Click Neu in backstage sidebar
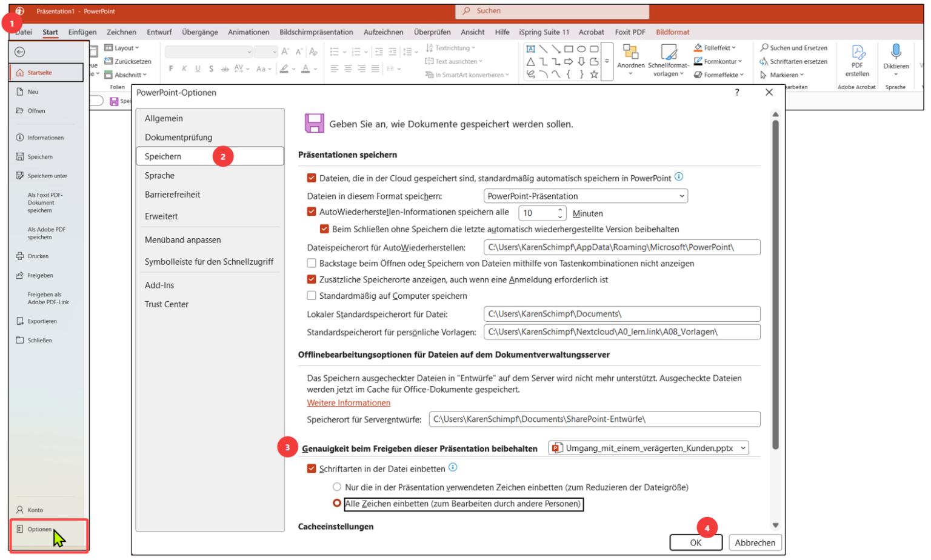This screenshot has width=931, height=560. coord(27,92)
